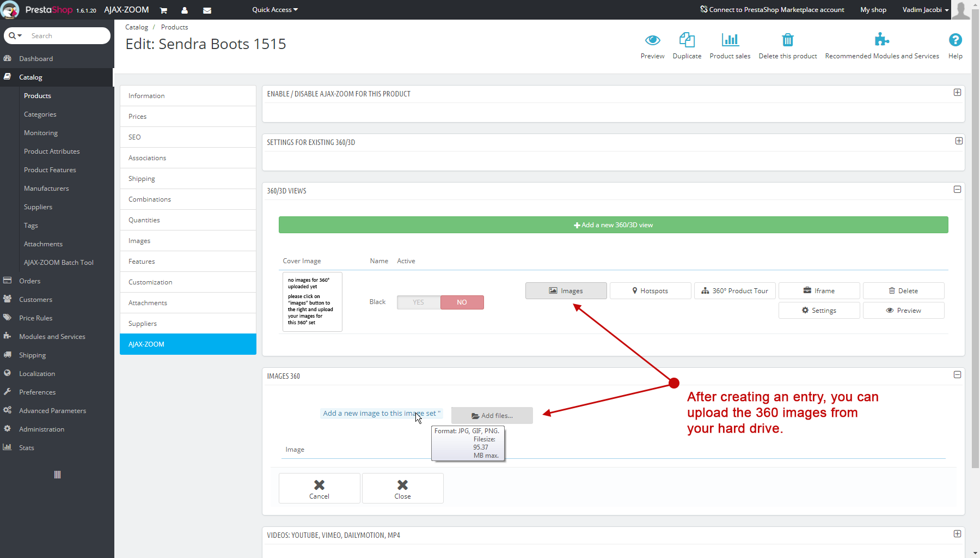Open AJAX-ZOOM Batch Tool in Catalog submenu
The height and width of the screenshot is (558, 980).
point(59,263)
